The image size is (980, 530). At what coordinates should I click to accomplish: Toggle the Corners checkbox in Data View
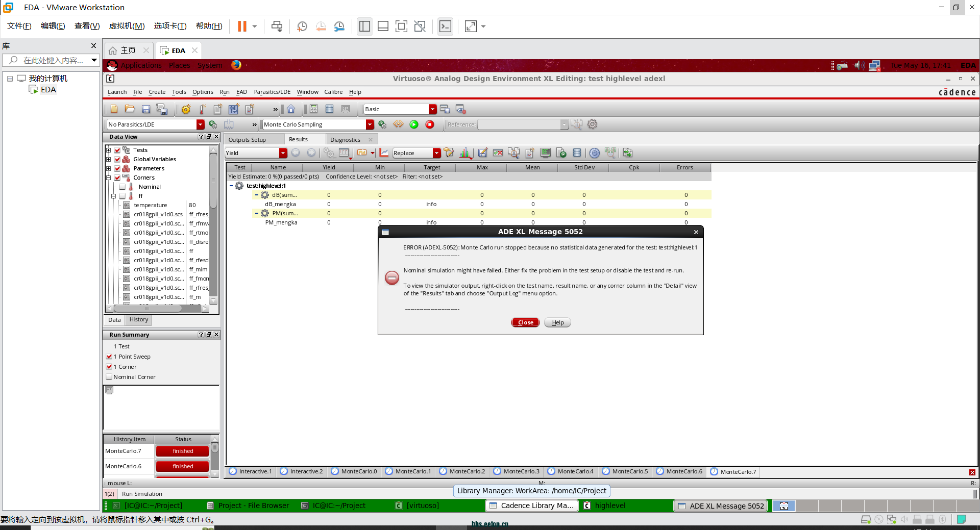click(x=117, y=178)
